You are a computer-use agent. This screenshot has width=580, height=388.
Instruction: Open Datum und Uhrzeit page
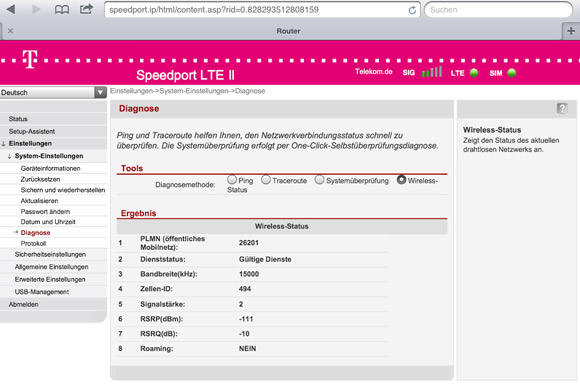(x=48, y=222)
